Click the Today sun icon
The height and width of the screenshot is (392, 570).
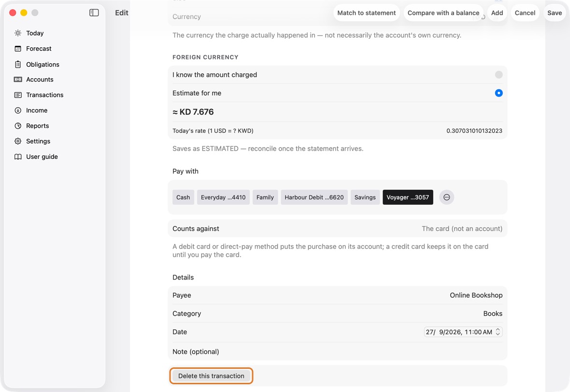[x=18, y=33]
